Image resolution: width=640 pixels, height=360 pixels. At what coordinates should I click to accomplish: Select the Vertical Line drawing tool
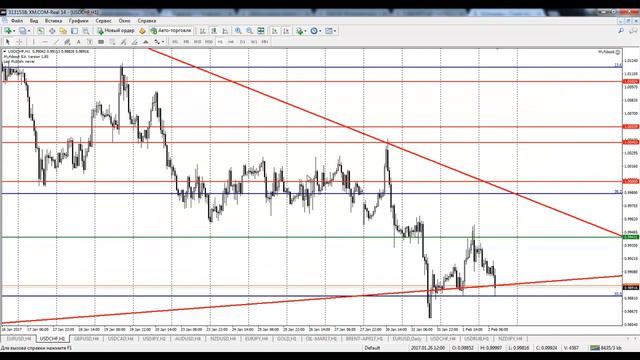(x=33, y=42)
